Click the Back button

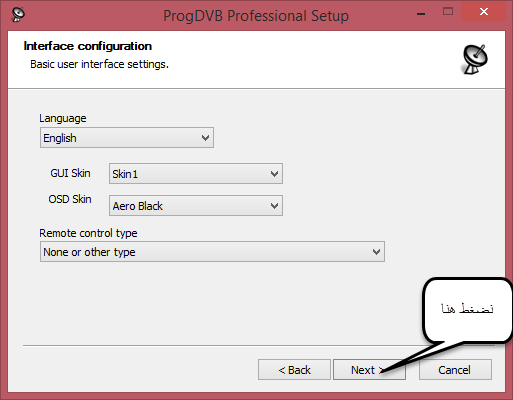click(294, 370)
